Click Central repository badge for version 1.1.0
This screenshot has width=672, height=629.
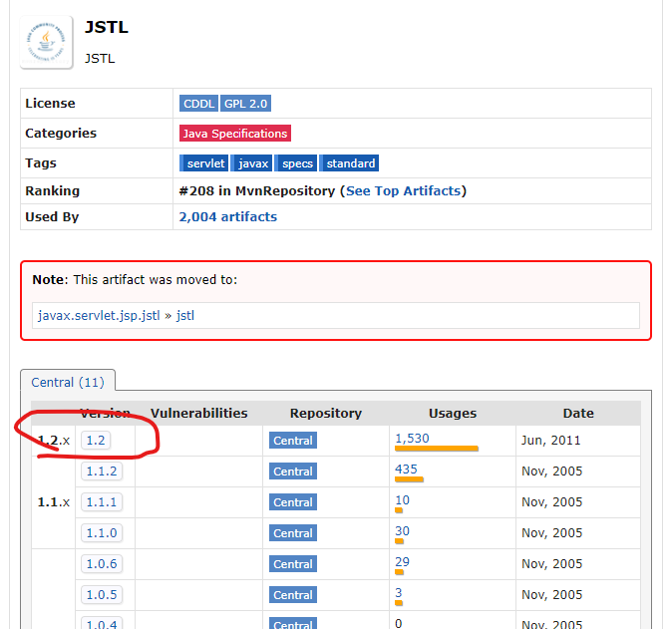click(x=293, y=533)
